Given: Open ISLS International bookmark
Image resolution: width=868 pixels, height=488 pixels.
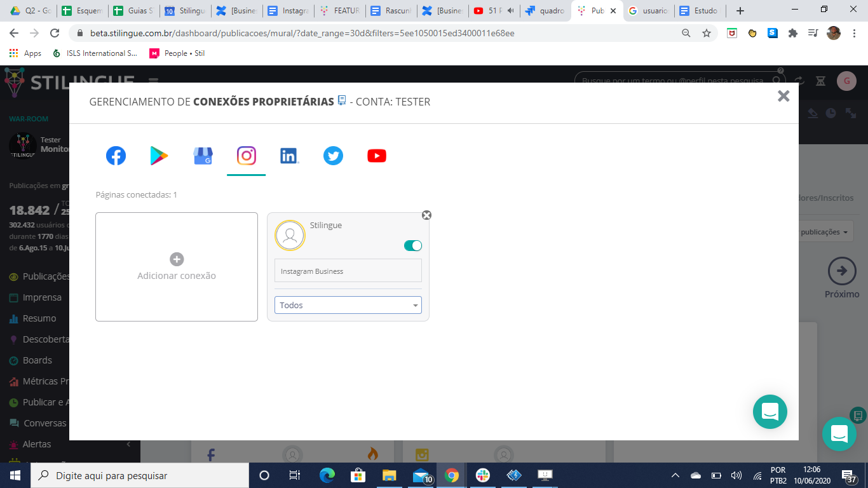Looking at the screenshot, I should (95, 53).
